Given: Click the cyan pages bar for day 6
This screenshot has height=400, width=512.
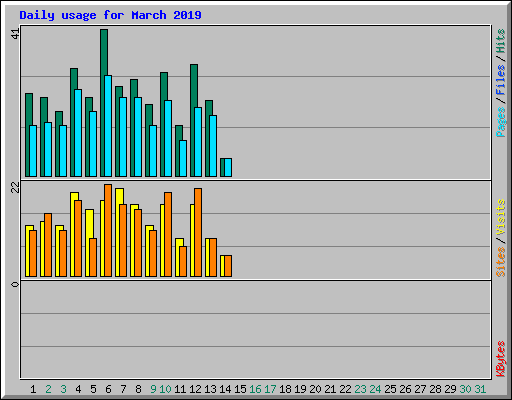Looking at the screenshot, I should coord(108,126).
